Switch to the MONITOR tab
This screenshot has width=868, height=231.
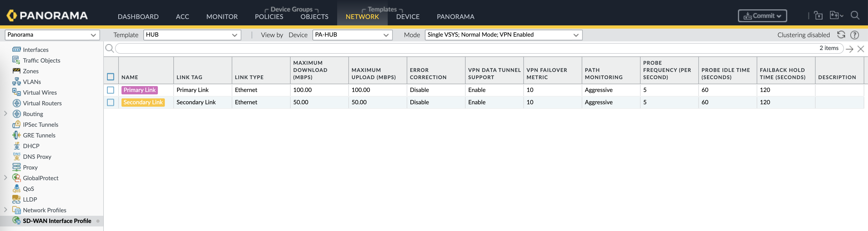pos(222,17)
